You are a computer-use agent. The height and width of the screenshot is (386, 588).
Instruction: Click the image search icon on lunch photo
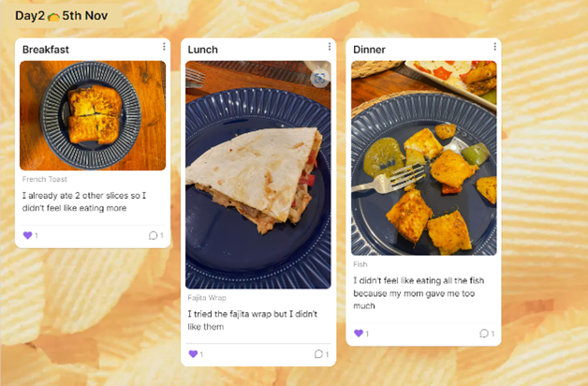[x=320, y=78]
